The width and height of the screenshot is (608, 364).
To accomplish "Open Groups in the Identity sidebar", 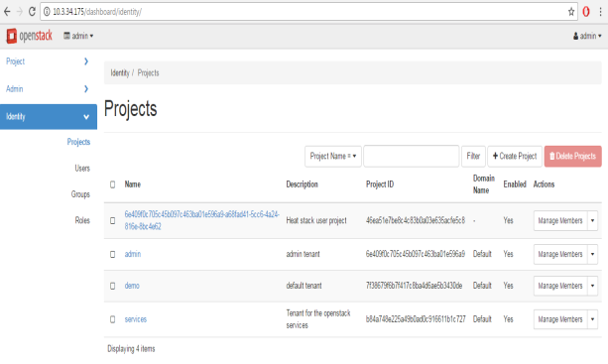I will [x=80, y=194].
